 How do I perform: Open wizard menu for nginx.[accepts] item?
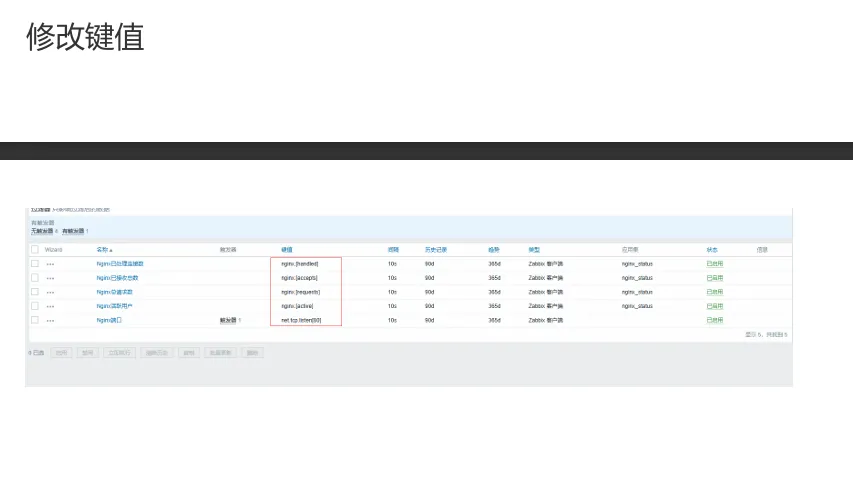click(x=50, y=278)
